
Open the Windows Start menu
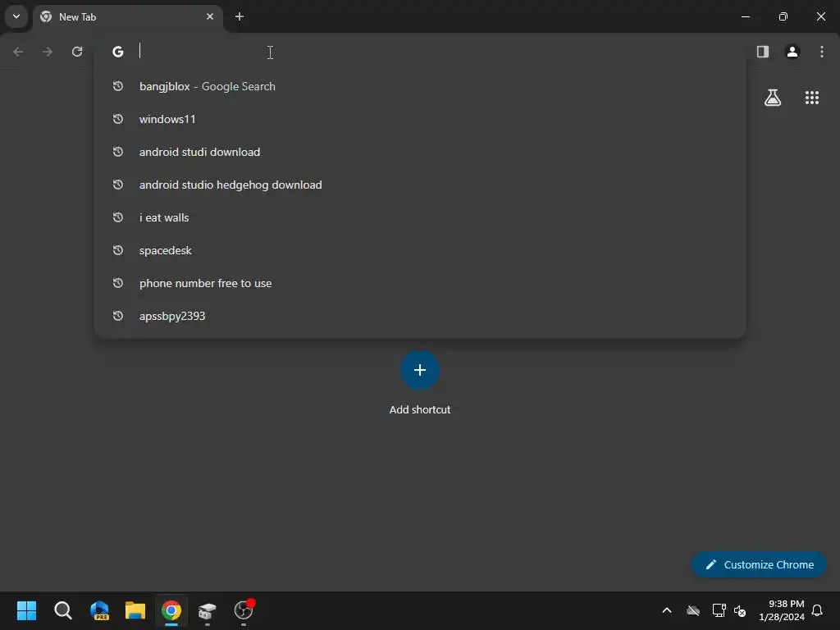click(26, 610)
